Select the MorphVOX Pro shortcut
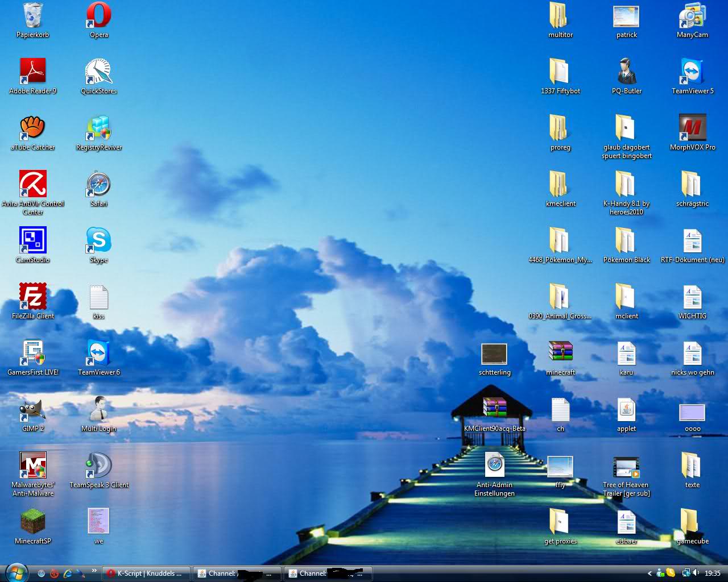Viewport: 728px width, 582px height. pos(692,128)
